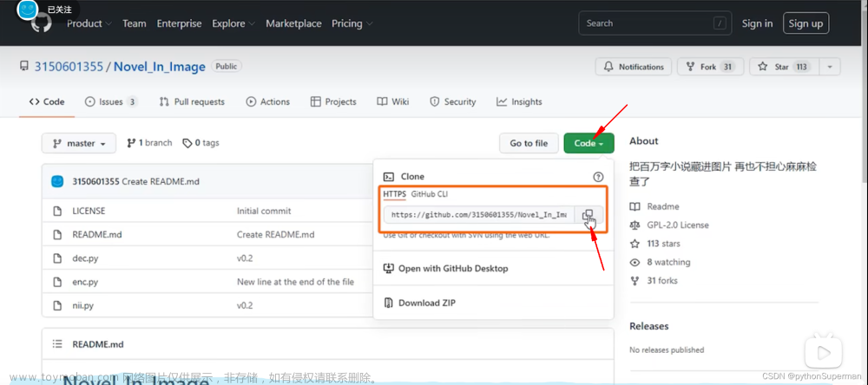Focus the Search input field
Viewport: 868px width, 385px height.
[654, 23]
